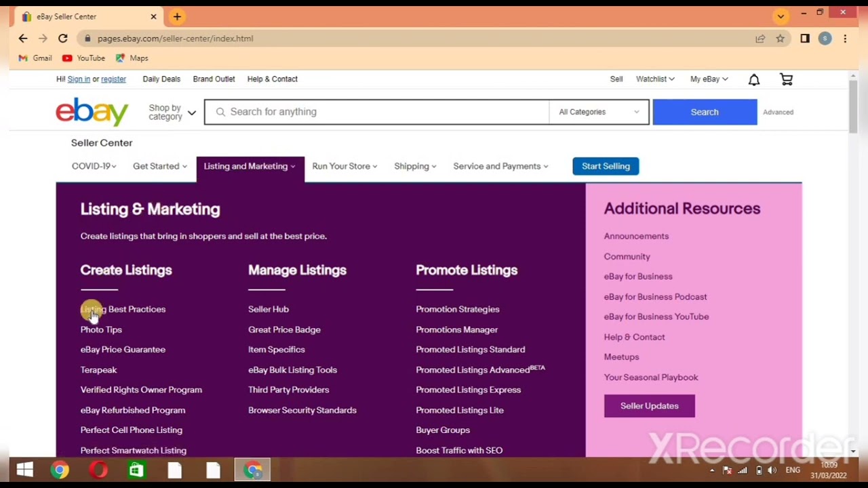Open eBay Bulk Listing Tools
868x488 pixels.
pos(292,370)
